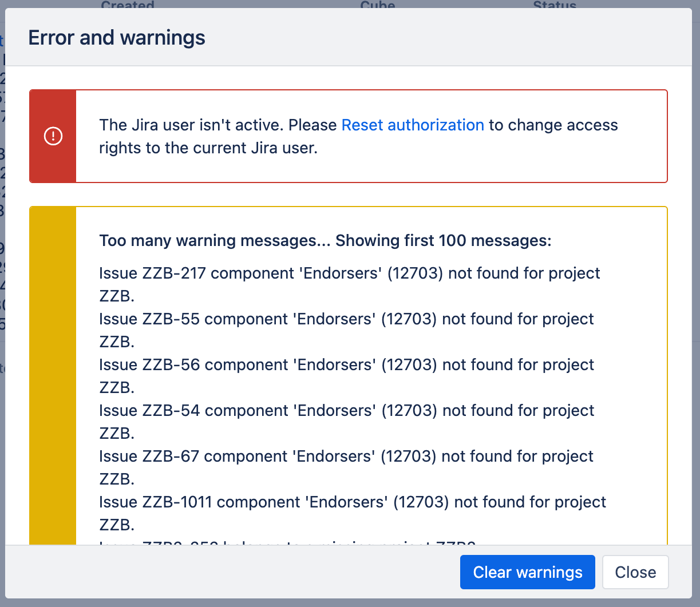Select 'The Jira user isn't active' text

coord(191,125)
